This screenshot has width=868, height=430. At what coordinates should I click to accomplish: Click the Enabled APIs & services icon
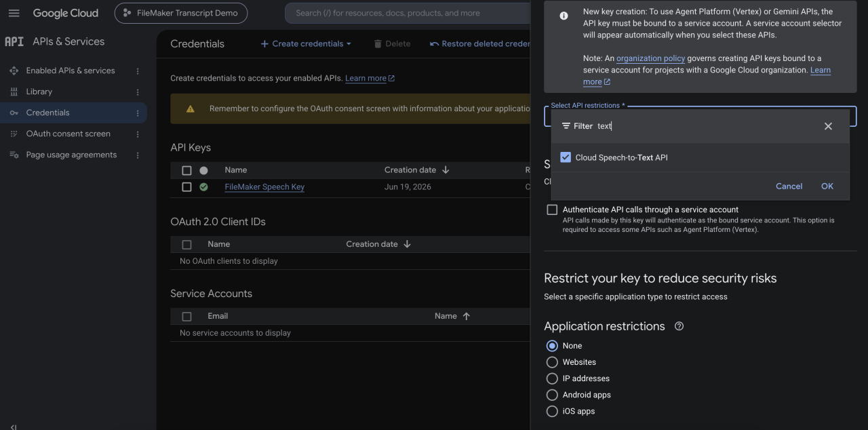point(14,71)
